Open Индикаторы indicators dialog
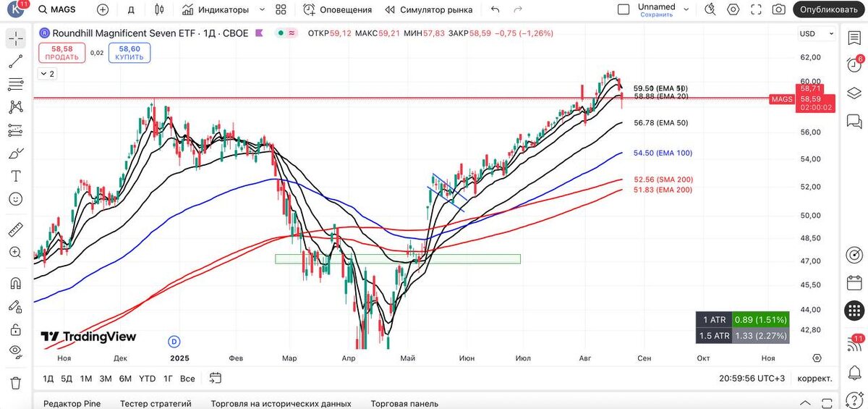The width and height of the screenshot is (868, 409). [216, 9]
